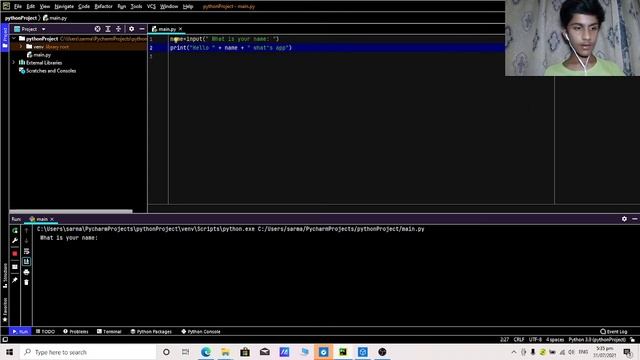
Task: Open Microsoft Edge from taskbar
Action: tap(206, 352)
